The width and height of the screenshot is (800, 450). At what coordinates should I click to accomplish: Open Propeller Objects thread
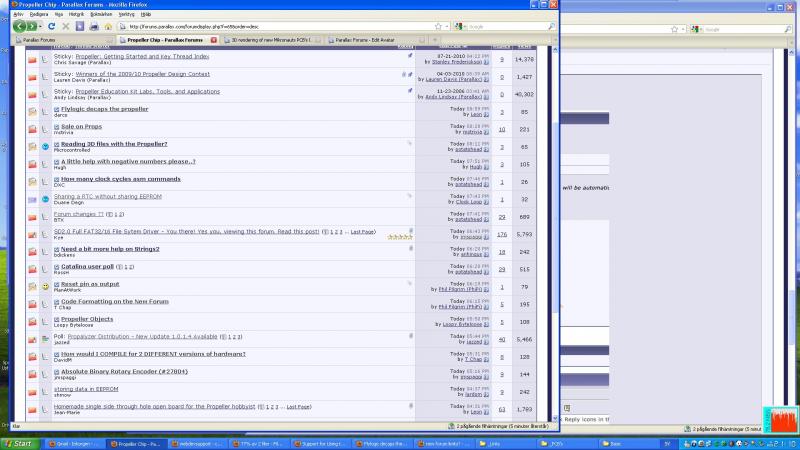[87, 319]
